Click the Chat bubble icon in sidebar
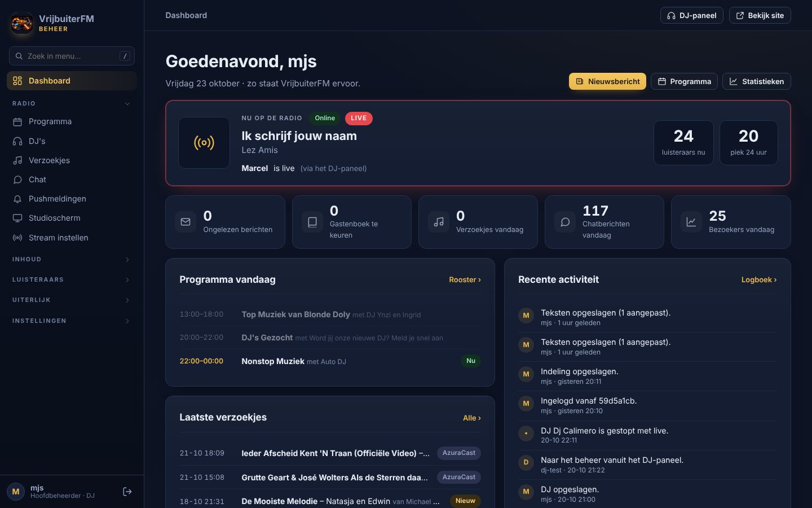The image size is (812, 508). tap(17, 179)
